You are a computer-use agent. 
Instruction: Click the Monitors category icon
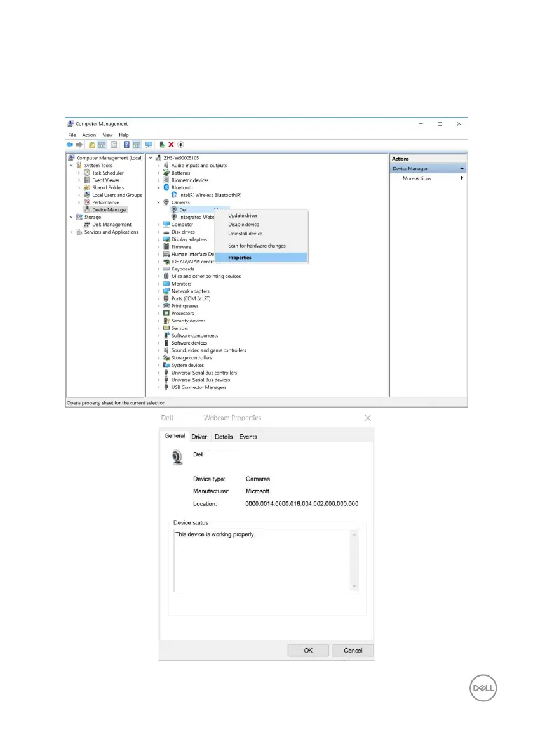pyautogui.click(x=166, y=284)
